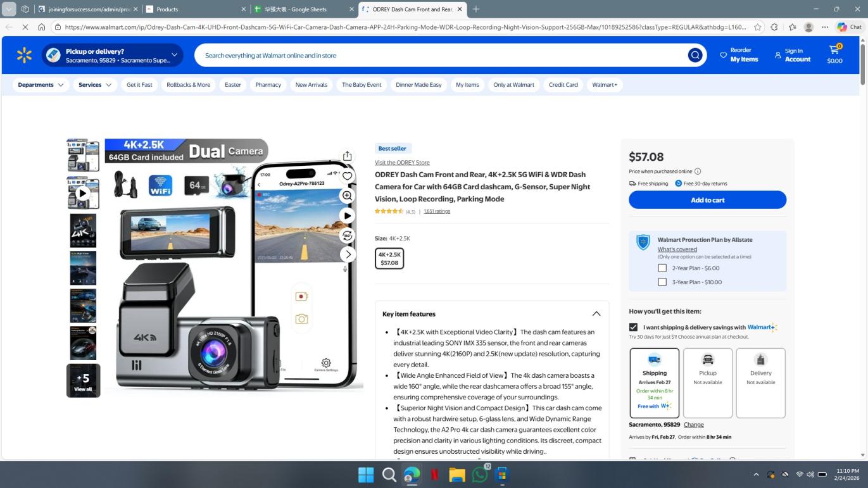This screenshot has width=868, height=488.
Task: Click the price info icon
Action: [698, 172]
